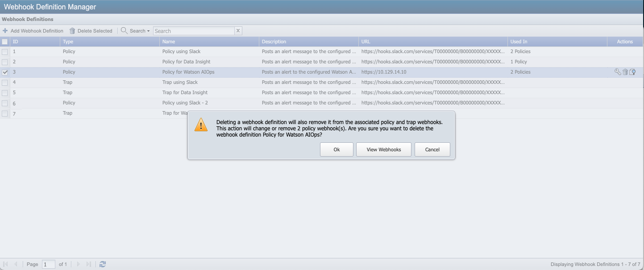Viewport: 644px width, 270px height.
Task: Click the Trap using Slack name cell
Action: coord(180,82)
